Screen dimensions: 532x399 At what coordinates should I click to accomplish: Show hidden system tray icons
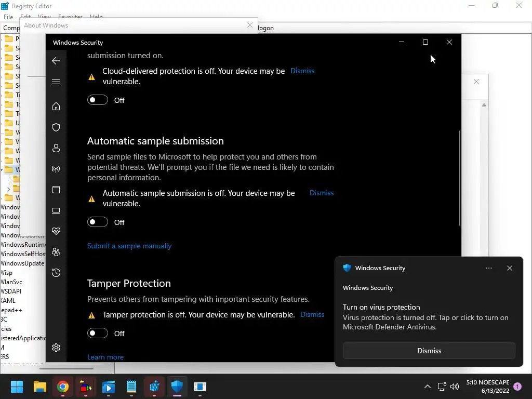click(x=428, y=387)
